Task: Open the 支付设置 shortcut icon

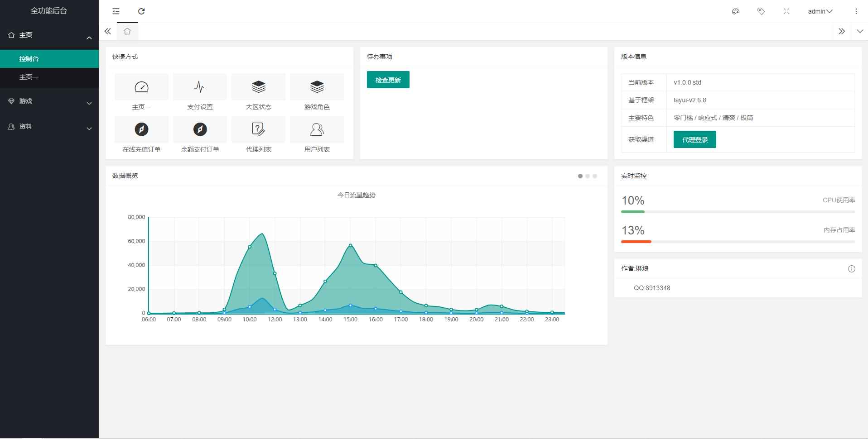Action: coord(200,87)
